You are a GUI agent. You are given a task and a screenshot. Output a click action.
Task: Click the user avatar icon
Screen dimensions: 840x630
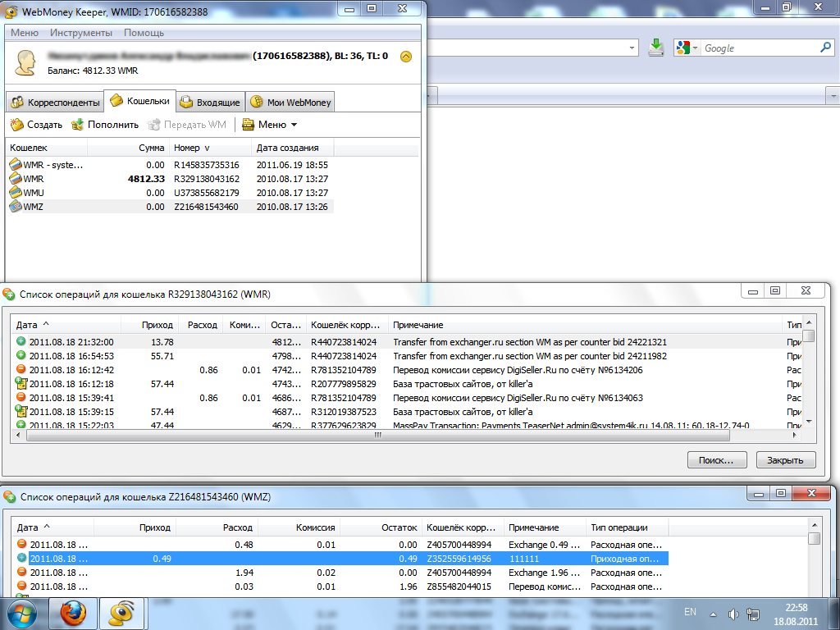26,62
